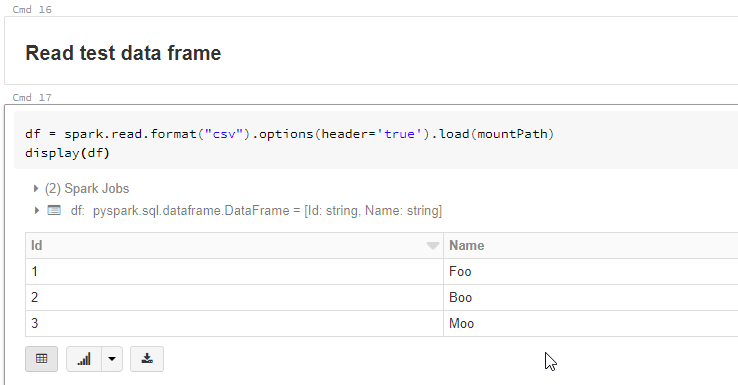Switch to table view icon
Screen dimensions: 738x385
point(41,359)
